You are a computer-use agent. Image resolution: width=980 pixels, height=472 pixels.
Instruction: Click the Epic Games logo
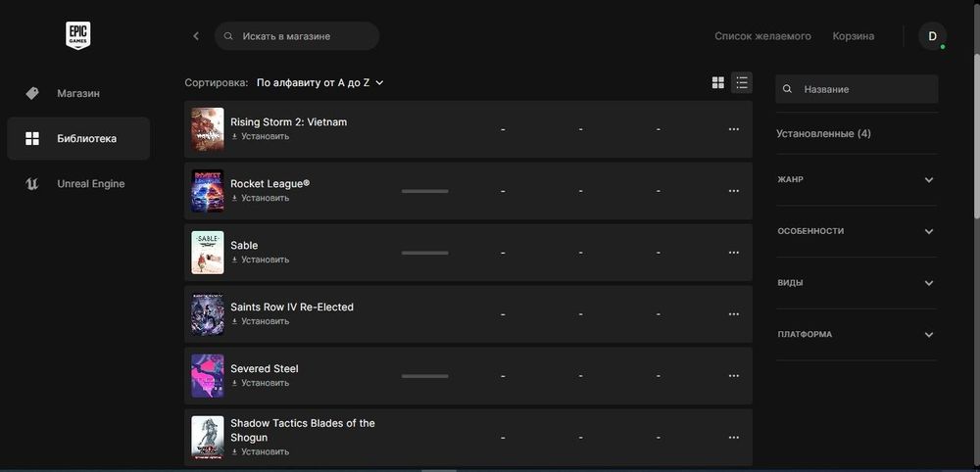click(x=77, y=36)
